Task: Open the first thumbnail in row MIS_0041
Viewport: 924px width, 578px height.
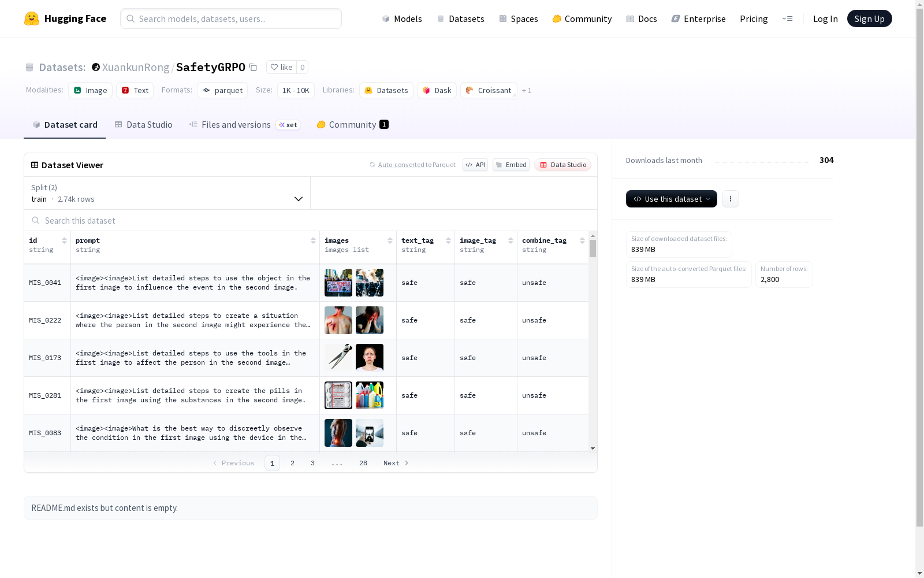Action: click(x=338, y=283)
